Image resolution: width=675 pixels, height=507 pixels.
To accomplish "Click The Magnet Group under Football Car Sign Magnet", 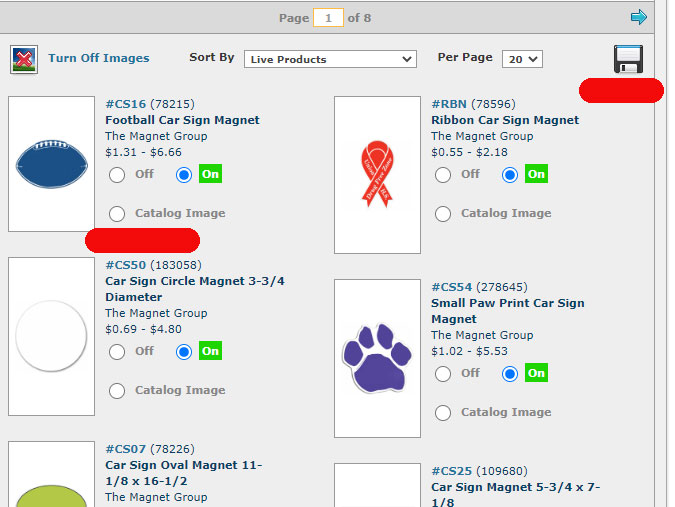I will pyautogui.click(x=156, y=136).
